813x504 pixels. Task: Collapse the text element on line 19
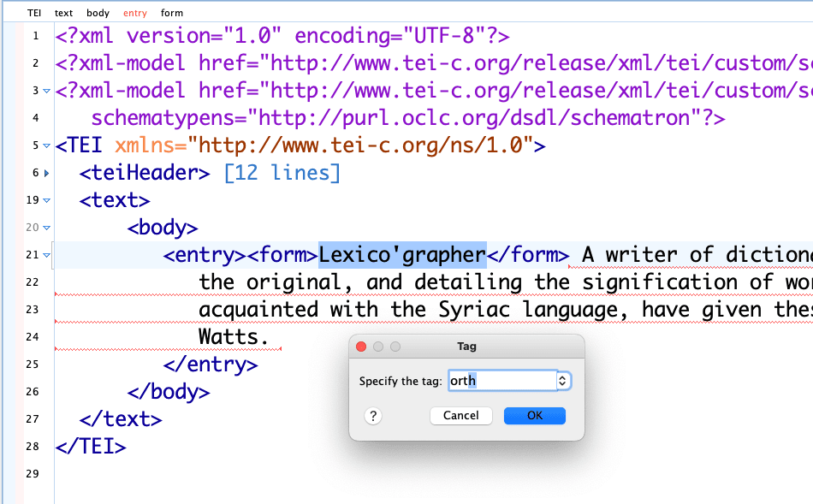[x=46, y=200]
